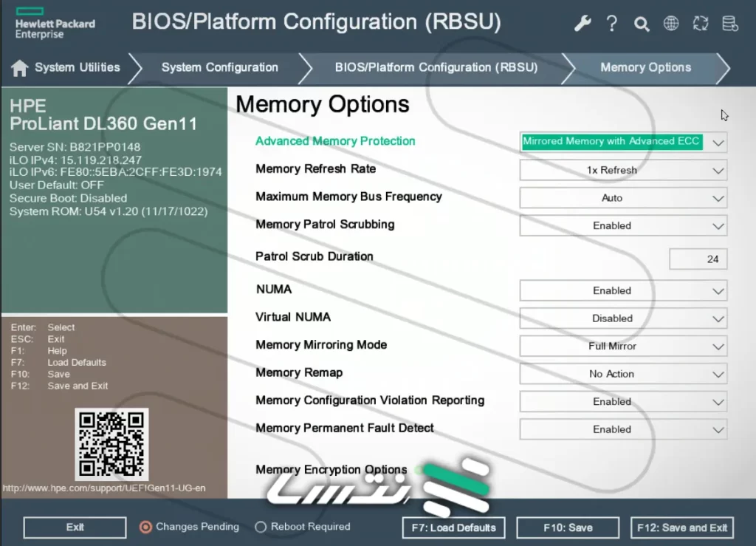Open help via the question mark icon
756x546 pixels.
(x=612, y=24)
